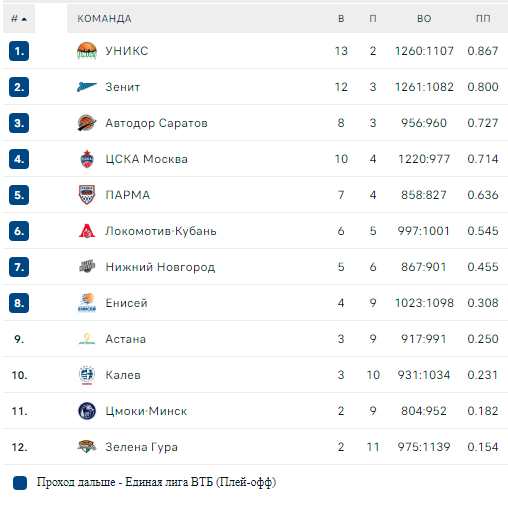Open the УНИКС team link
508x505 pixels.
click(127, 51)
